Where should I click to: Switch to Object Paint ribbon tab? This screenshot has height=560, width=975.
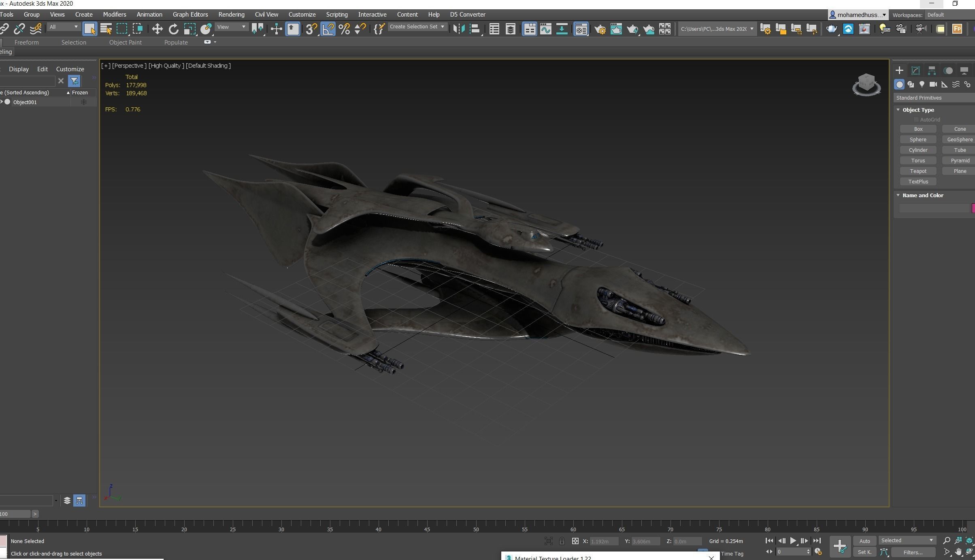[x=125, y=42]
